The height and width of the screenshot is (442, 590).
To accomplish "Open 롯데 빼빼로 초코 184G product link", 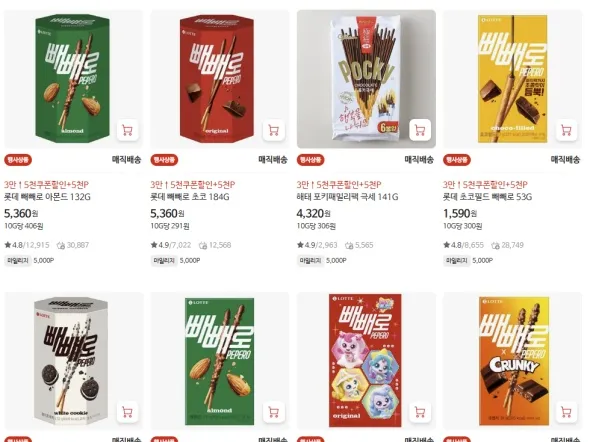I will (190, 197).
